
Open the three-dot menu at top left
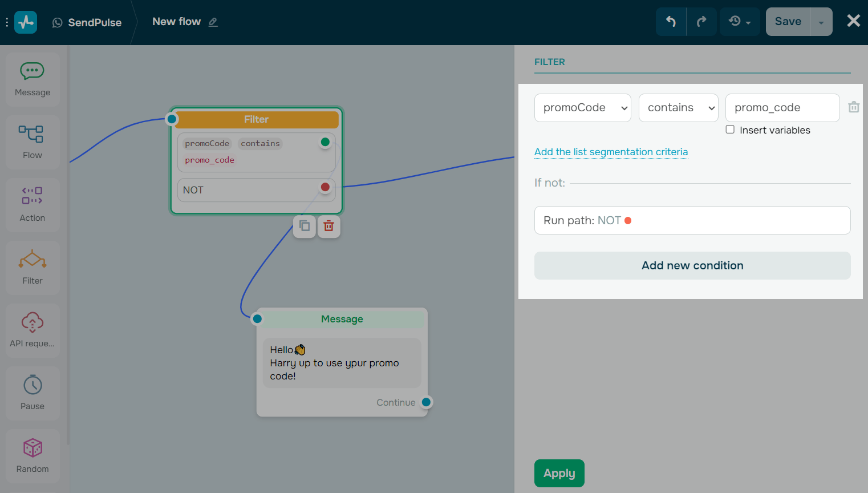[7, 22]
